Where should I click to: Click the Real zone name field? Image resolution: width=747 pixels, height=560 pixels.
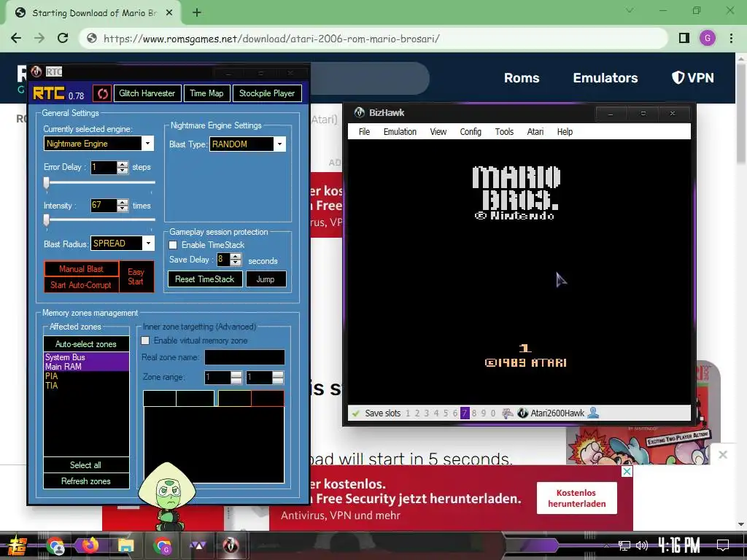click(244, 357)
